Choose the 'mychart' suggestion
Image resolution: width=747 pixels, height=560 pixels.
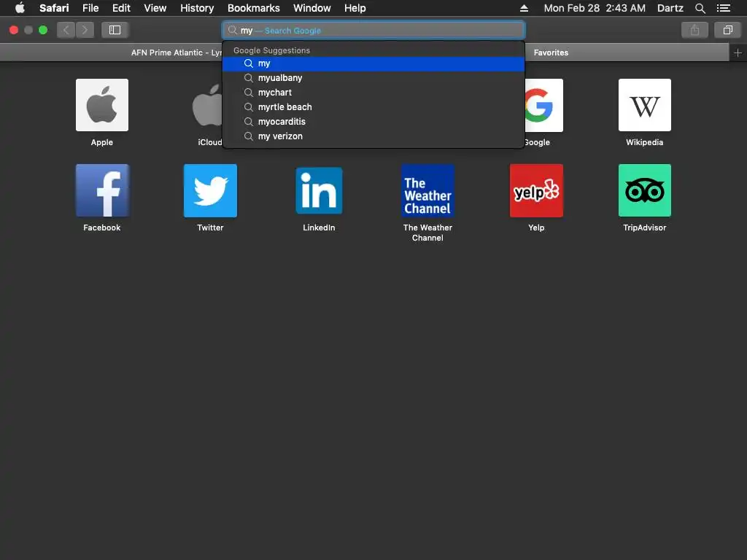click(373, 93)
